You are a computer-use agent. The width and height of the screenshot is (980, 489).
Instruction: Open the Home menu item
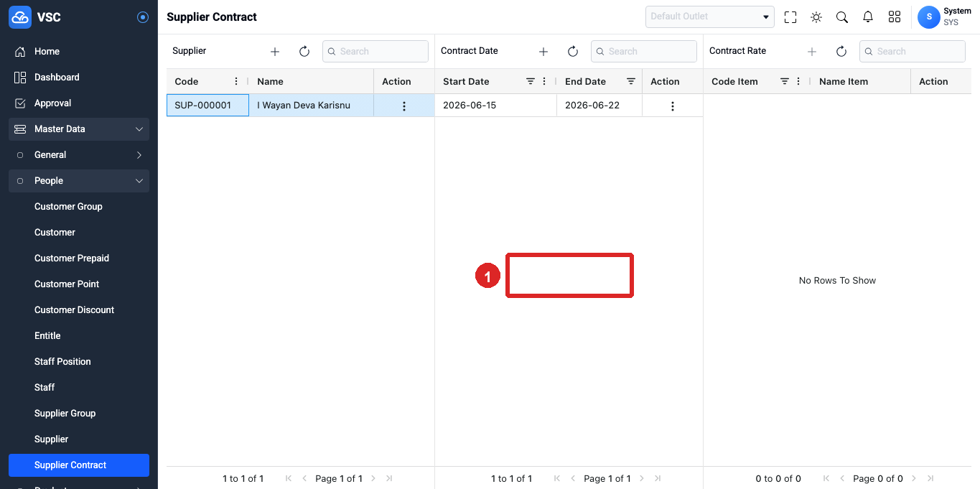(x=79, y=52)
